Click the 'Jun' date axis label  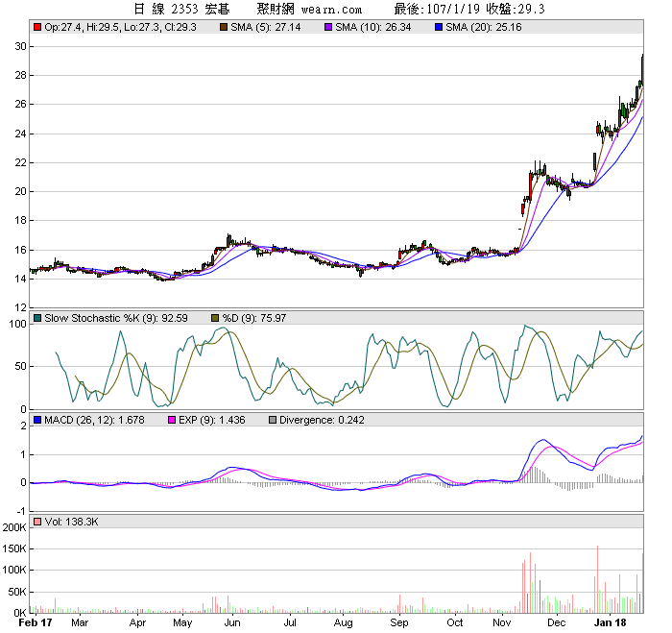(x=232, y=622)
